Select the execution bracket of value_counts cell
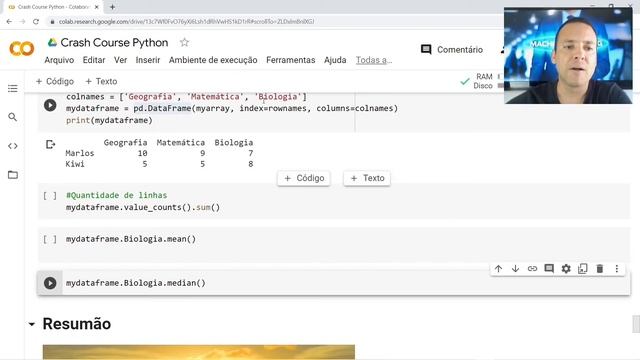Viewport: 640px width, 360px height. (50, 196)
